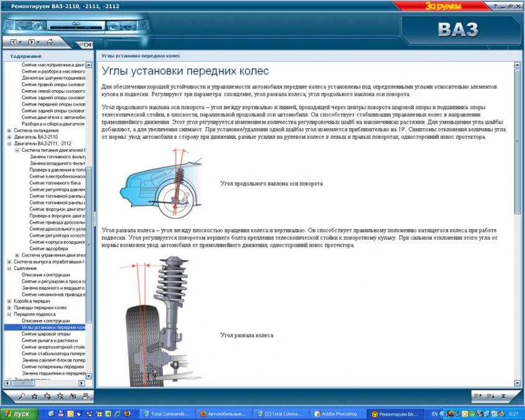Expand the Приводы передних колес tree node

[x=9, y=308]
